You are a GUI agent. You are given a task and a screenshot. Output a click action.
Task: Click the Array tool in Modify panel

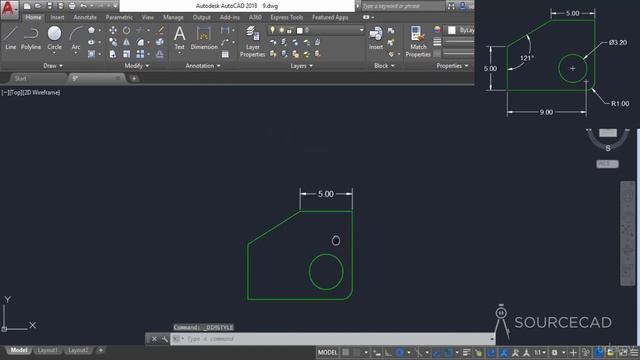tap(140, 54)
